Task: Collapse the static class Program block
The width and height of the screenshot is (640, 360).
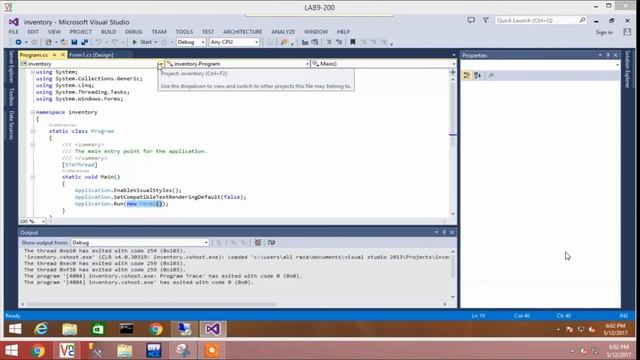Action: [33, 131]
